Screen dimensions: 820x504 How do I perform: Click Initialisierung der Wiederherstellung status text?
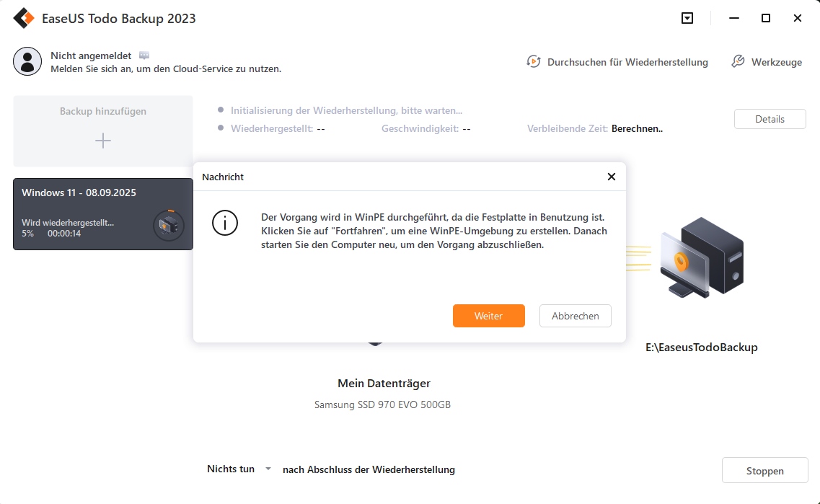(x=346, y=111)
